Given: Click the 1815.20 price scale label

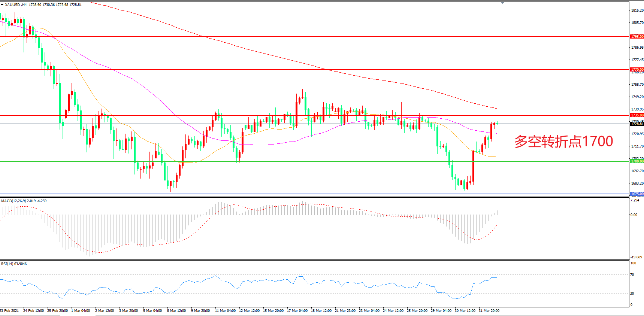Looking at the screenshot, I should pos(637,10).
